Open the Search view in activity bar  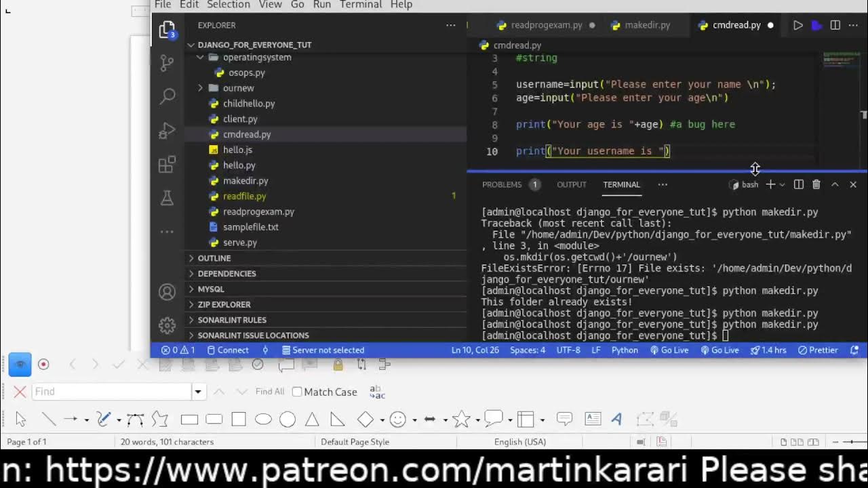tap(167, 96)
